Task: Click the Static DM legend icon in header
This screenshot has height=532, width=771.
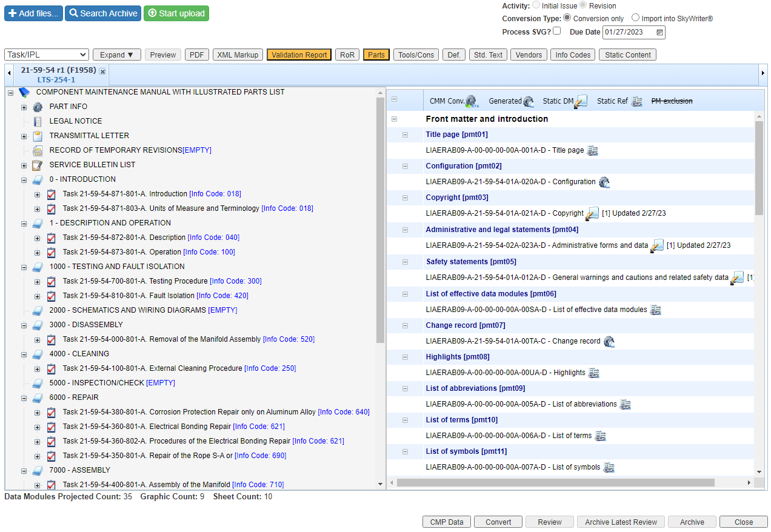Action: click(x=581, y=101)
